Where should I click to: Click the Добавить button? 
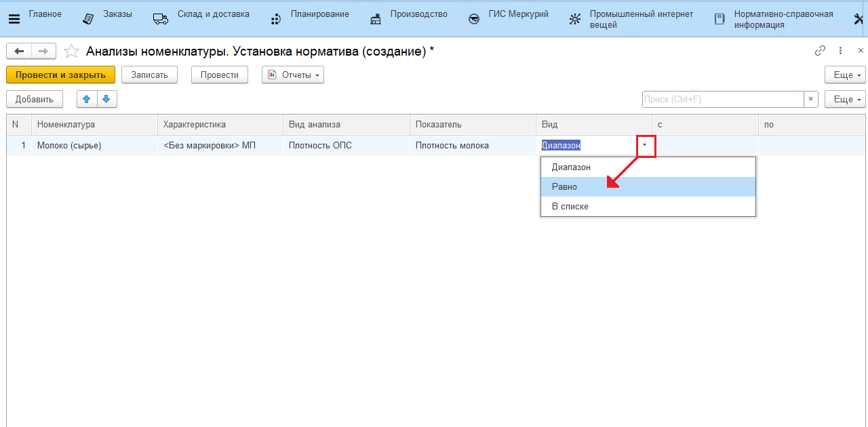coord(35,99)
